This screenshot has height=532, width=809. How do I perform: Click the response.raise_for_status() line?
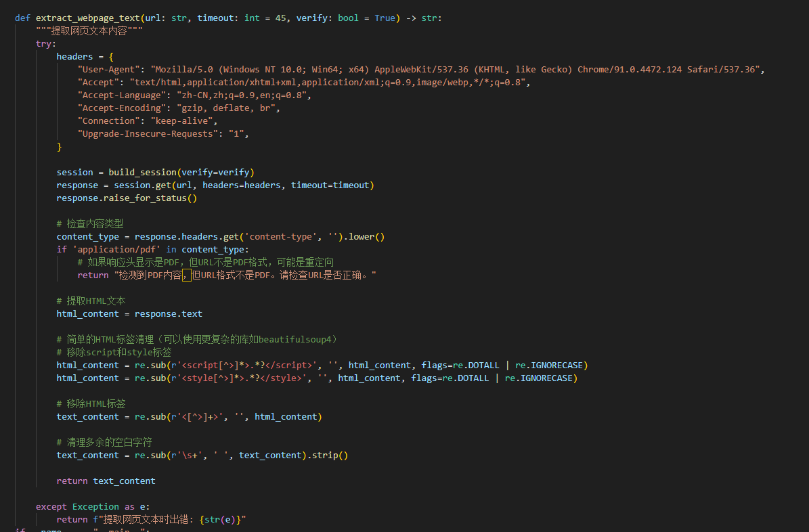pyautogui.click(x=127, y=198)
